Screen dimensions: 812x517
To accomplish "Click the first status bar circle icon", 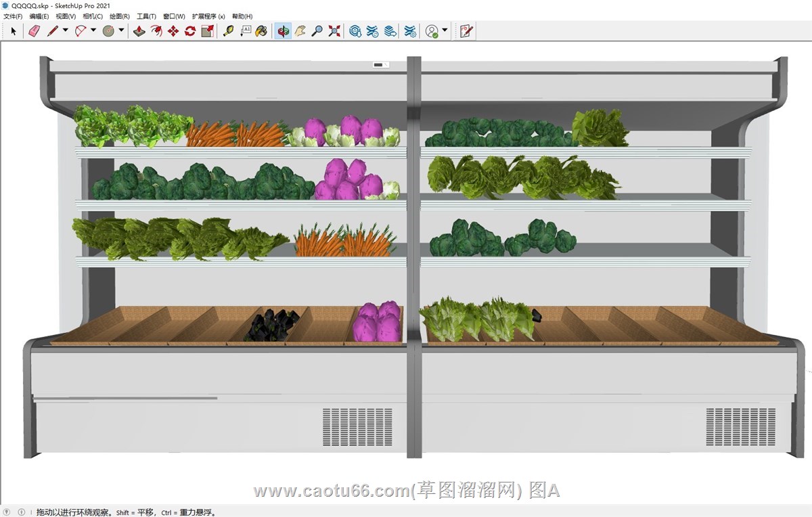I will (x=8, y=512).
